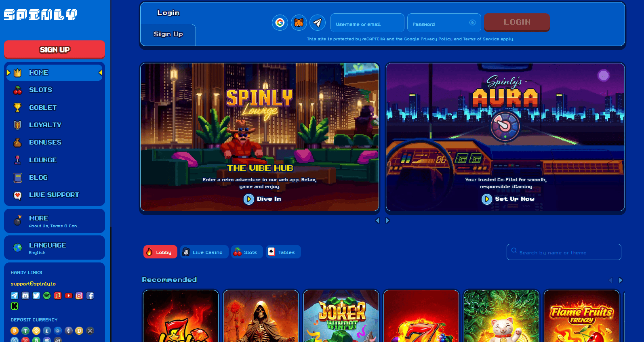Image resolution: width=644 pixels, height=342 pixels.
Task: Open the Kick link in Handy Links
Action: [15, 306]
